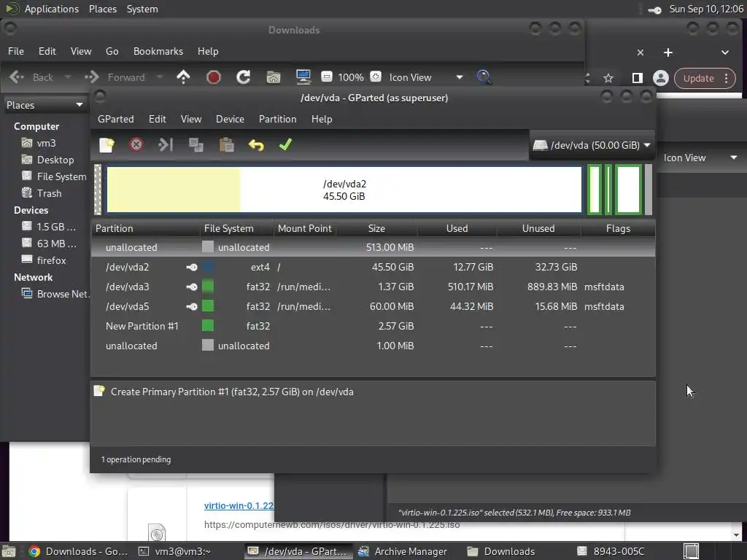Select the unallocated 1.00 MiB row
747x560 pixels.
(373, 346)
